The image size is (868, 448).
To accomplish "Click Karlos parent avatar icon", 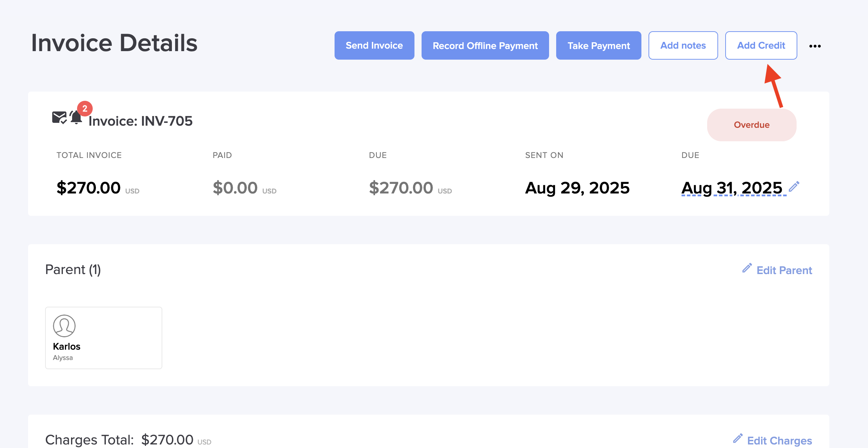I will 64,326.
